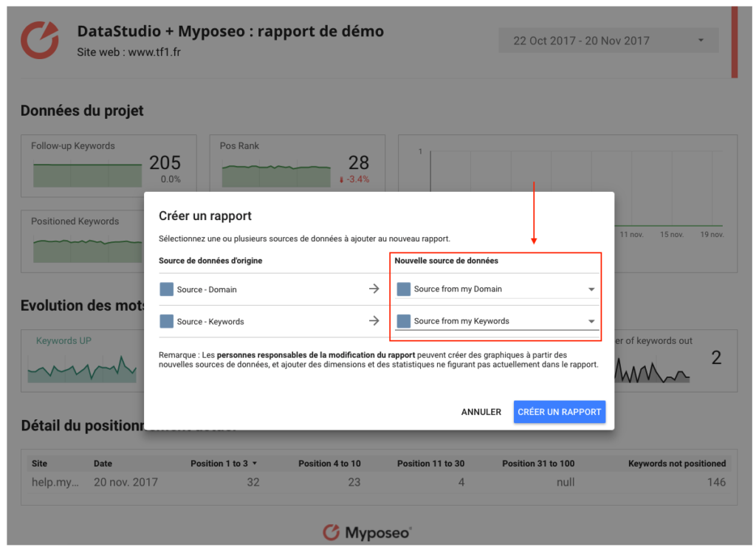Open the Source from my Domain dropdown
756x547 pixels.
pyautogui.click(x=497, y=289)
